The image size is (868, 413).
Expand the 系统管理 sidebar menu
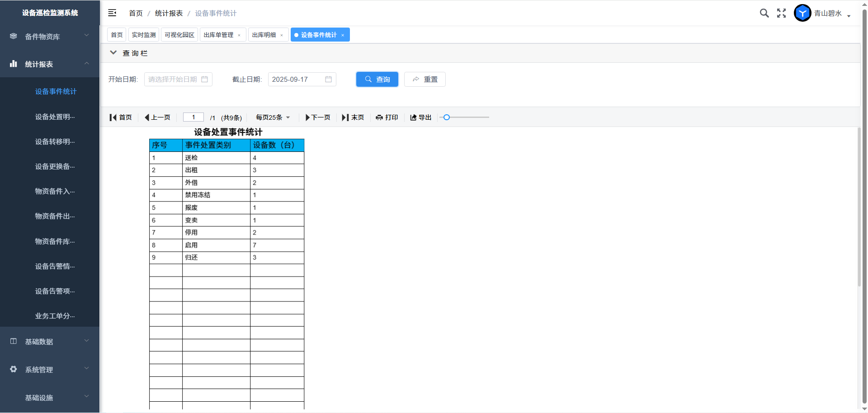[x=50, y=370]
